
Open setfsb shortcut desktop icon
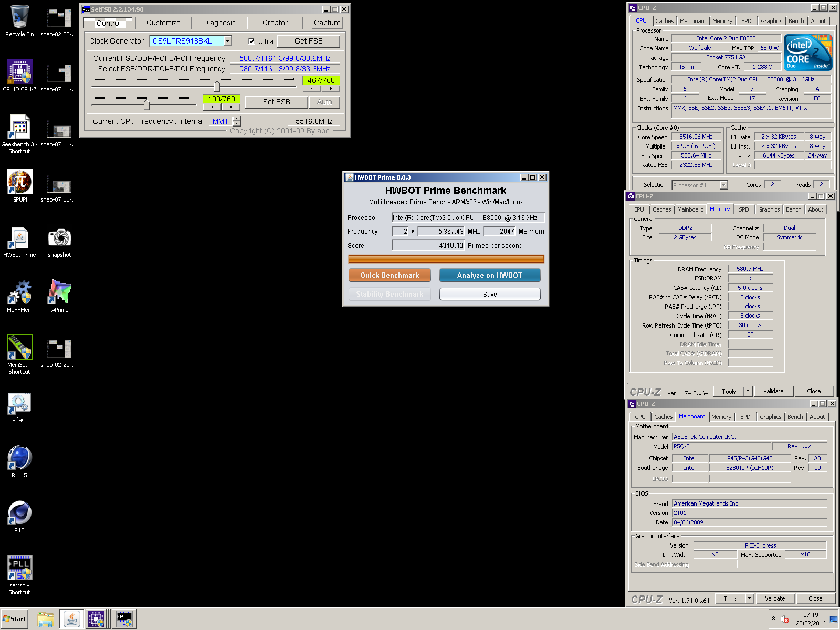pos(19,575)
